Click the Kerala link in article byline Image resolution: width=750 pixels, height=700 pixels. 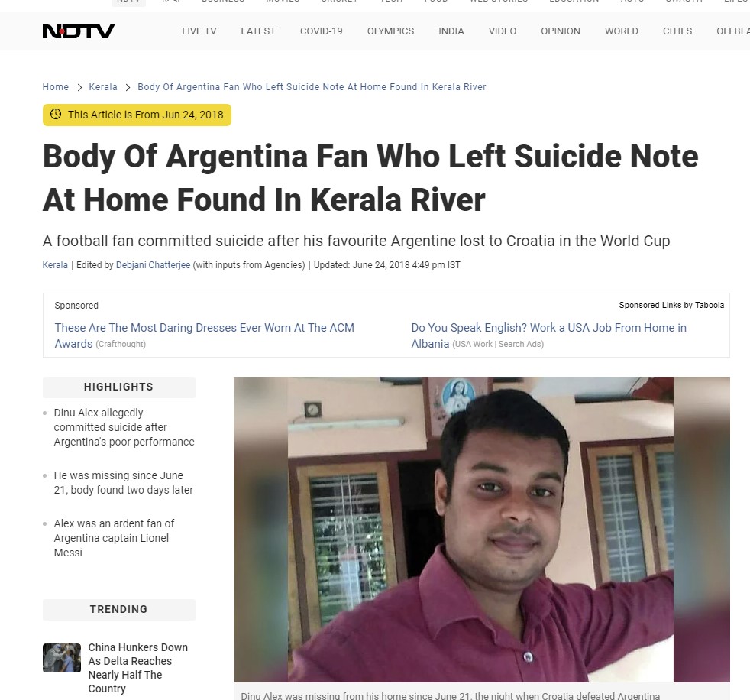tap(55, 265)
